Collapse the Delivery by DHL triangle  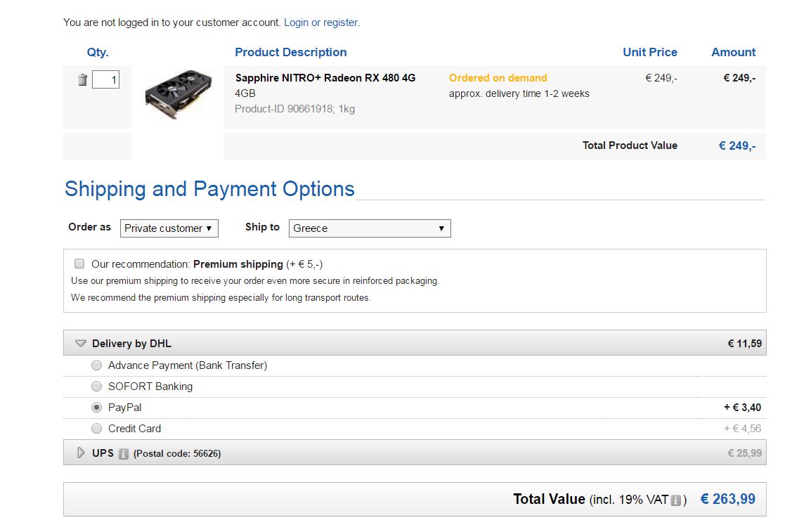click(80, 344)
